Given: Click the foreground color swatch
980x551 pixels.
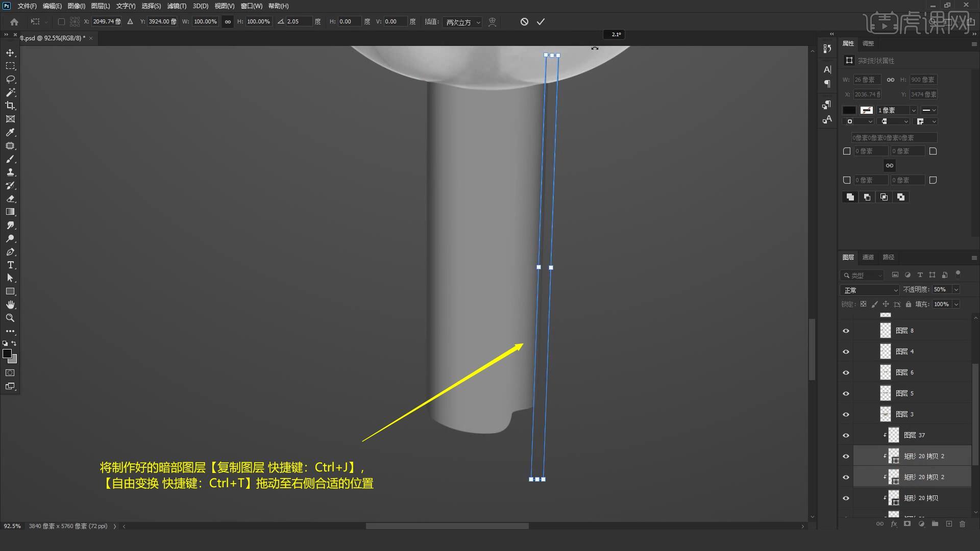Looking at the screenshot, I should 7,354.
